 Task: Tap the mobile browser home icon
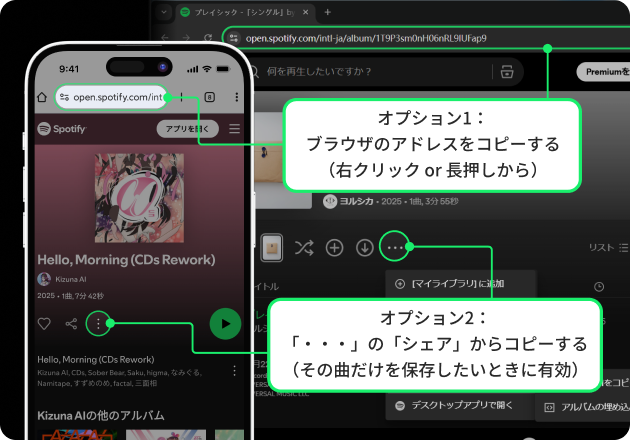pos(42,97)
